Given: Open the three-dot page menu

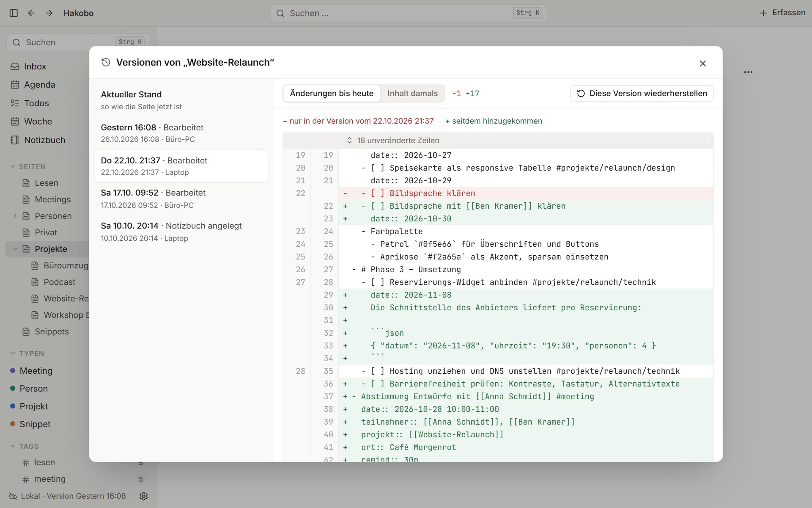Looking at the screenshot, I should [x=748, y=72].
